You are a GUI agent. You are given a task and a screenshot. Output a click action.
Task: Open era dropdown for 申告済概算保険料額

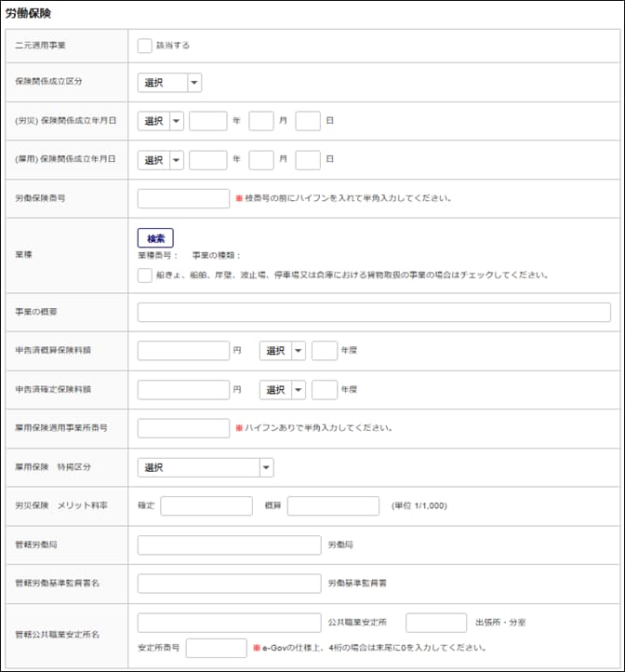click(x=282, y=351)
